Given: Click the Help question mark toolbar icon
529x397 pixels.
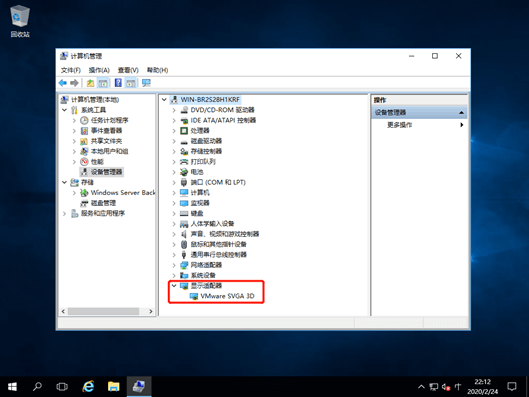Looking at the screenshot, I should (118, 83).
